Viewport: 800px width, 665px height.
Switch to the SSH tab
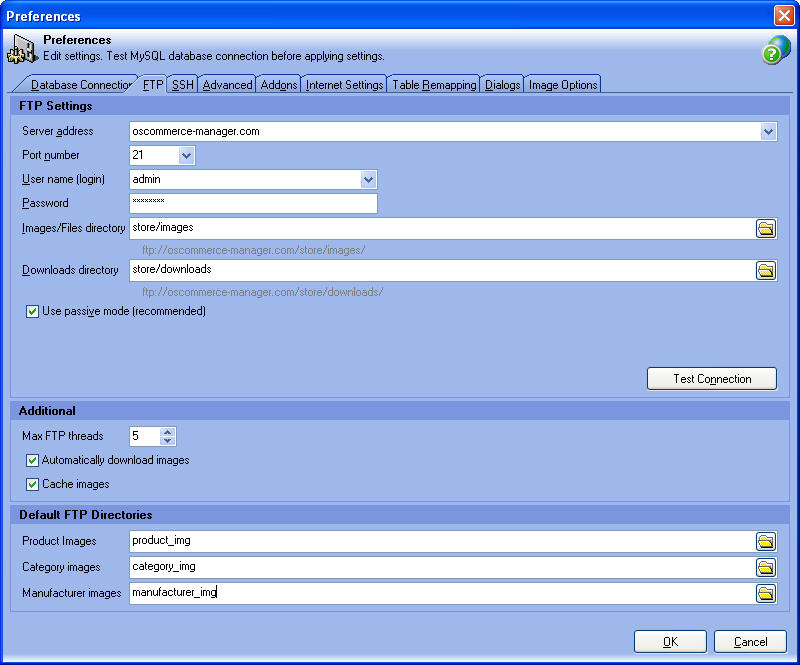pos(183,85)
